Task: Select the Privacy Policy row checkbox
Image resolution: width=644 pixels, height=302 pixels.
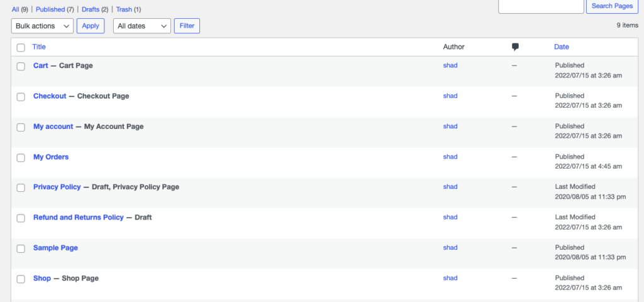Action: 21,187
